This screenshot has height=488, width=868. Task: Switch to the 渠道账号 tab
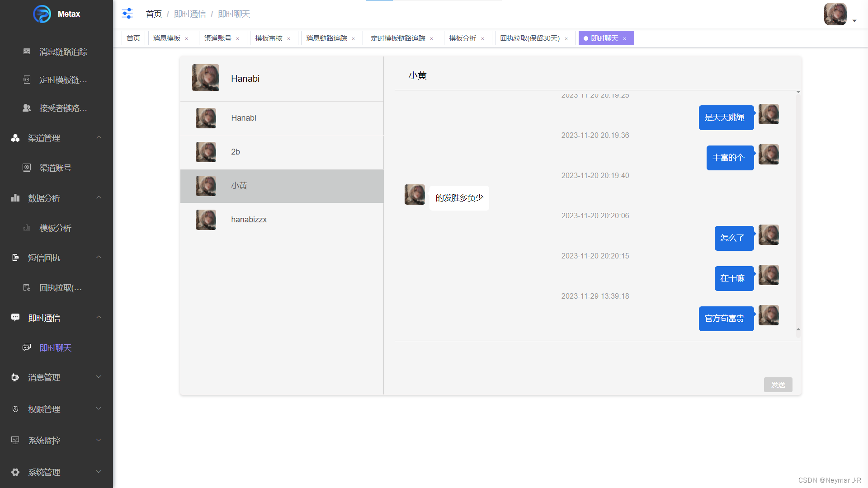coord(217,38)
